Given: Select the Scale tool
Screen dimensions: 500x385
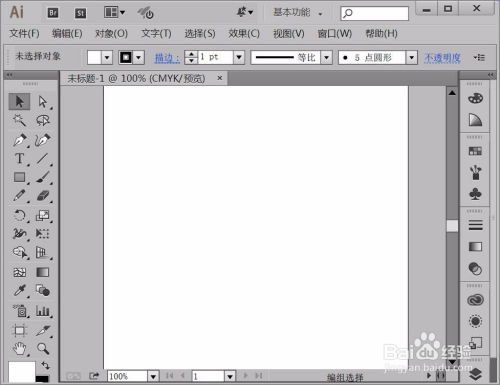Looking at the screenshot, I should click(43, 215).
